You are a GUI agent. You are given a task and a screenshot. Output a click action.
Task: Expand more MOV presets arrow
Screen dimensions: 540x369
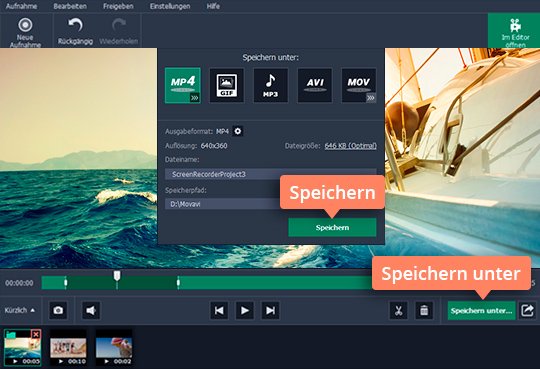click(x=371, y=98)
